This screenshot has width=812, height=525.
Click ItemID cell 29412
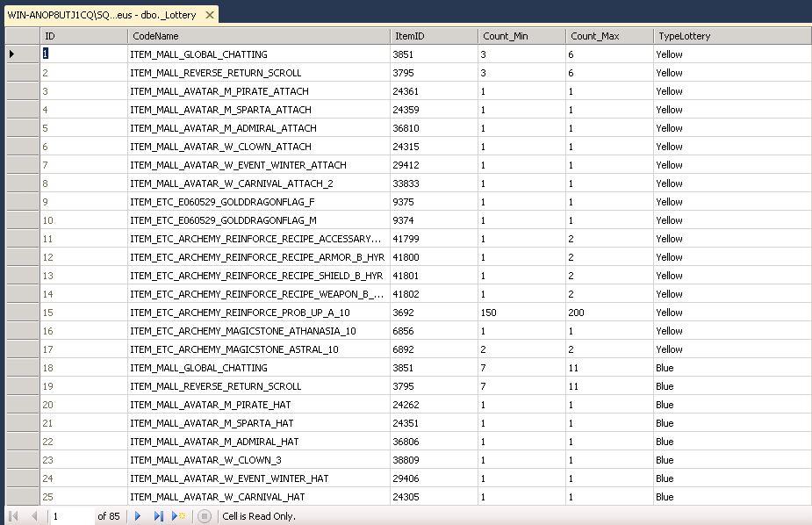coord(434,165)
